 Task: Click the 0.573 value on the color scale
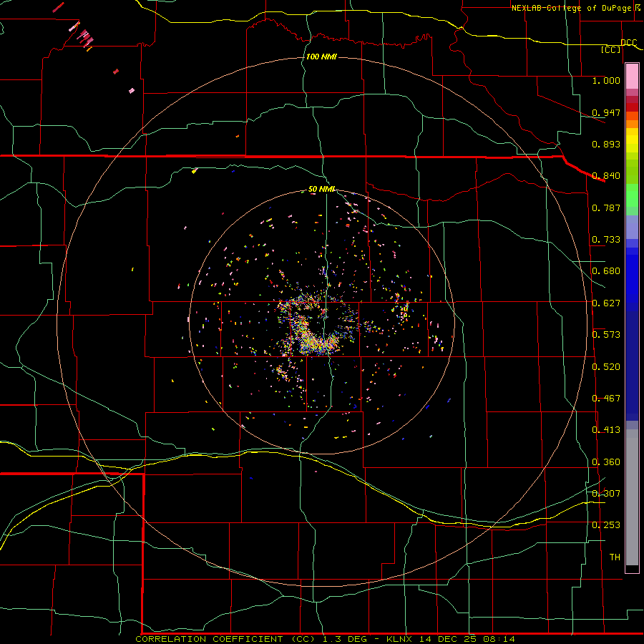[606, 335]
